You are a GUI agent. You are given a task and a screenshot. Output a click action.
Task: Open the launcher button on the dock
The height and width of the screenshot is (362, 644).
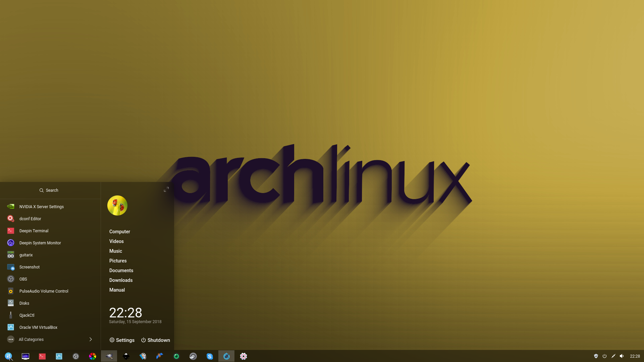(x=8, y=356)
